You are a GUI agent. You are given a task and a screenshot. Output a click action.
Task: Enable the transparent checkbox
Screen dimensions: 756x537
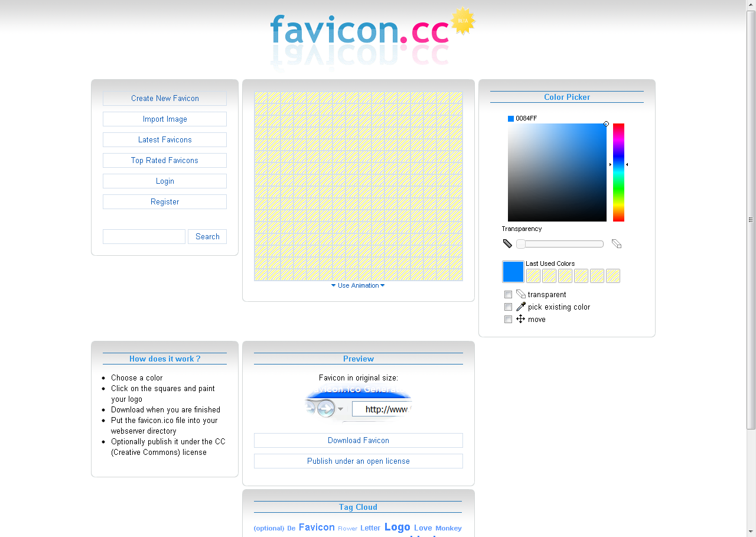pos(508,295)
